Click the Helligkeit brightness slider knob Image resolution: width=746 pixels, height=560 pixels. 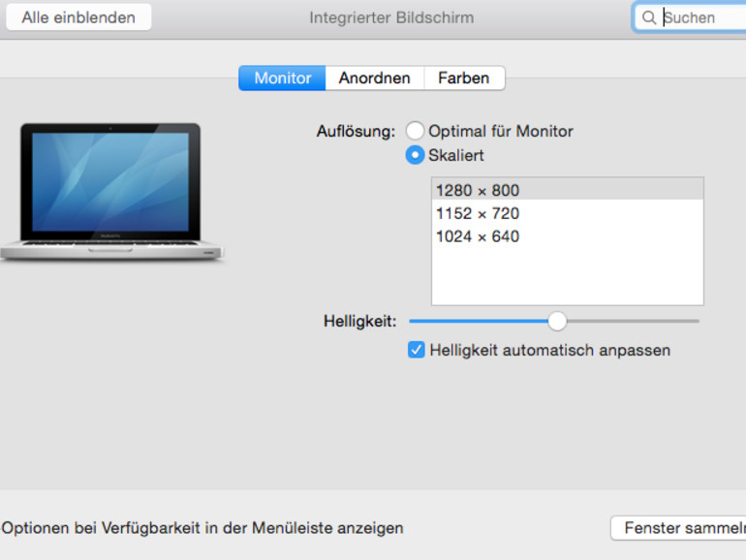557,321
